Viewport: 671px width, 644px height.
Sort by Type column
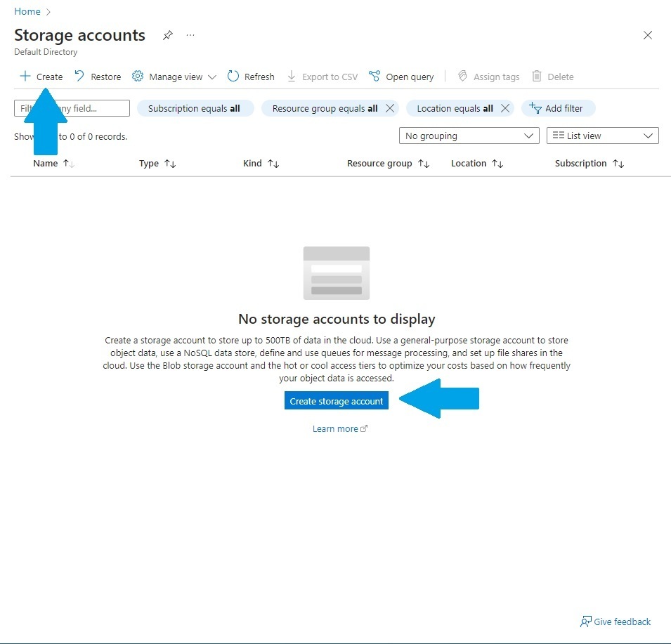[157, 164]
